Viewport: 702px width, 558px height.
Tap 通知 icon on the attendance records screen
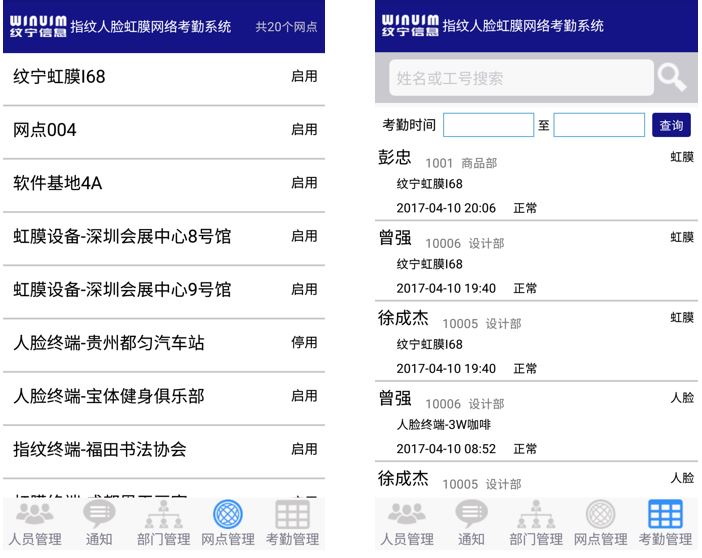pyautogui.click(x=471, y=512)
